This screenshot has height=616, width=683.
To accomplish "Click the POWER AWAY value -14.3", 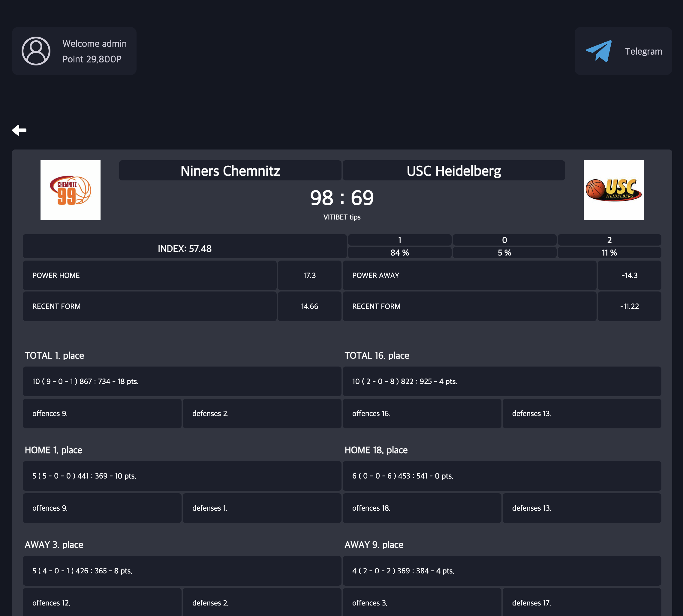I will [x=629, y=276].
